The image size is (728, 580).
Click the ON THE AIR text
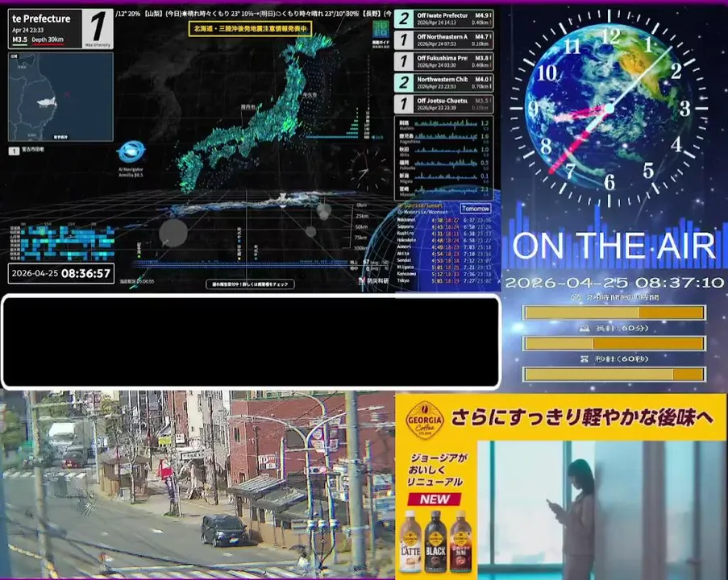614,245
